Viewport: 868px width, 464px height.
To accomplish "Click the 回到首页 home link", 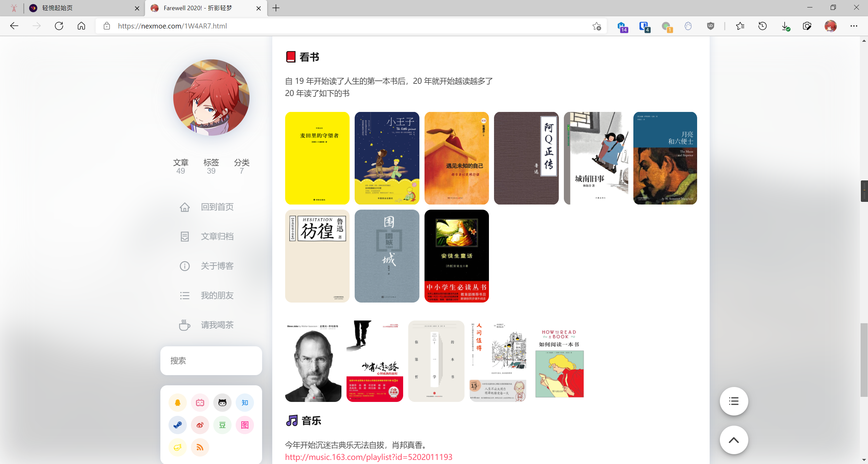I will point(217,207).
